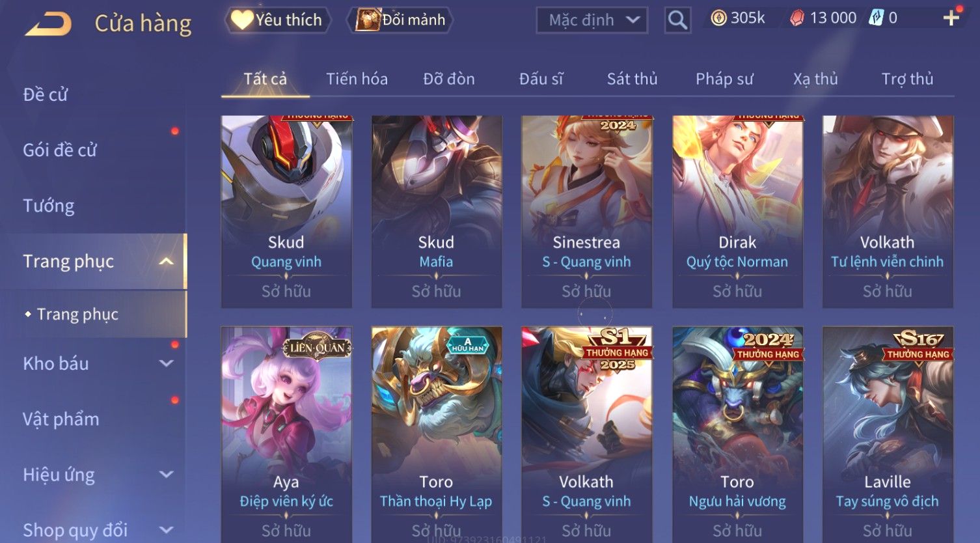Open Đổi mảnh fragment exchange
980x543 pixels.
click(x=400, y=20)
